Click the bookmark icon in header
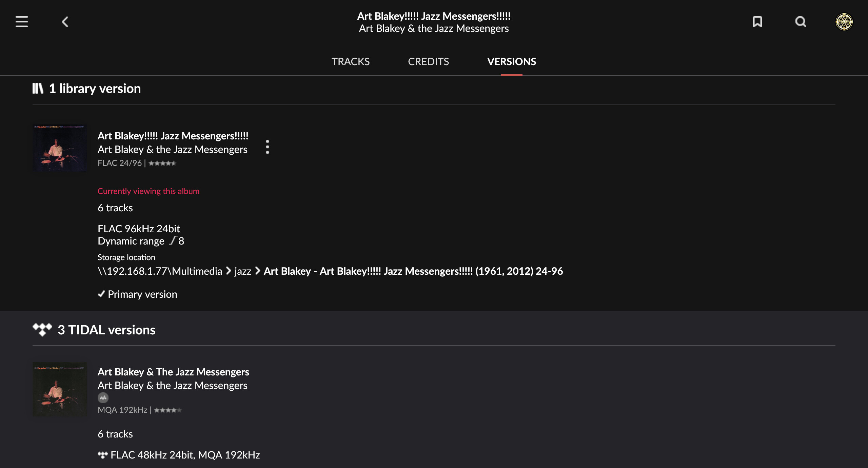This screenshot has width=868, height=468. 757,22
